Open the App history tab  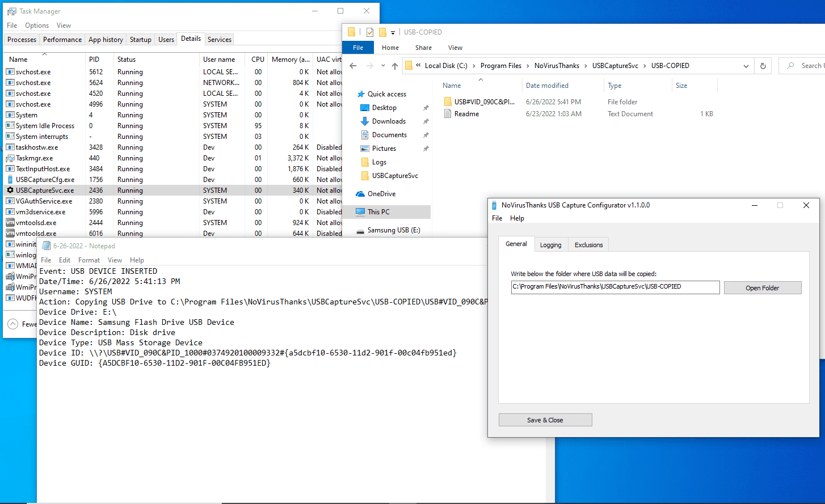[106, 40]
